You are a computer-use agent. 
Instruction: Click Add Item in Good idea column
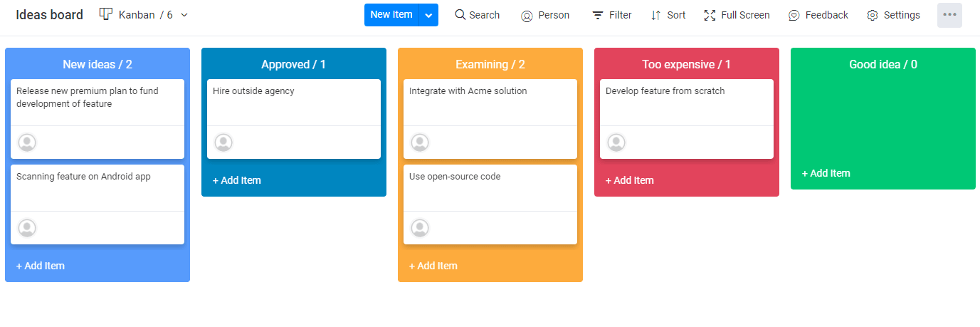click(x=826, y=173)
